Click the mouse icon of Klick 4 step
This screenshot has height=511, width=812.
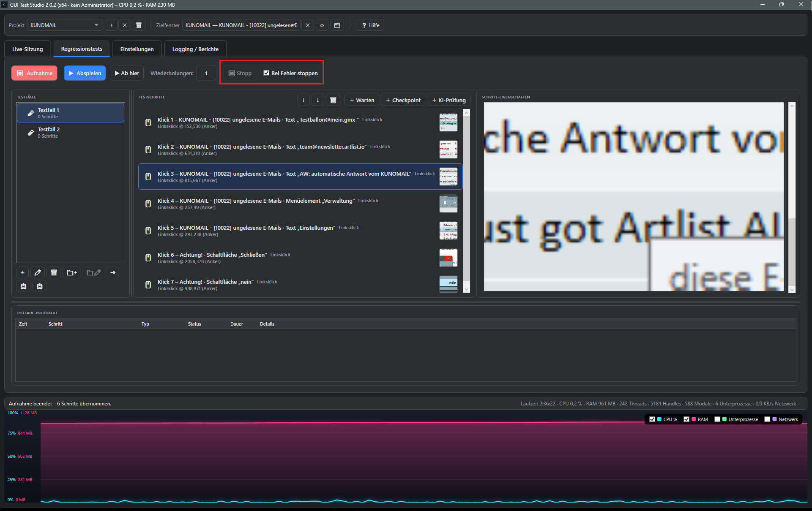point(148,204)
